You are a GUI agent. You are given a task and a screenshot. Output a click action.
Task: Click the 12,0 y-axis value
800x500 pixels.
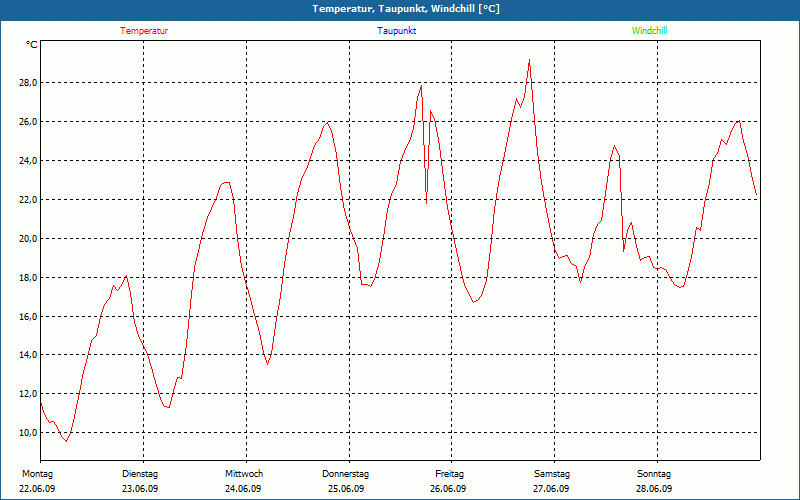tap(28, 393)
